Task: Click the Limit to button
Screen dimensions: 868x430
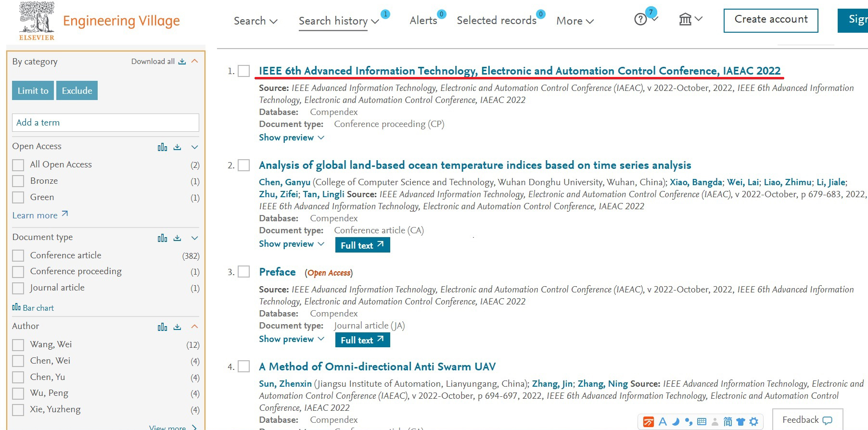Action: click(33, 90)
